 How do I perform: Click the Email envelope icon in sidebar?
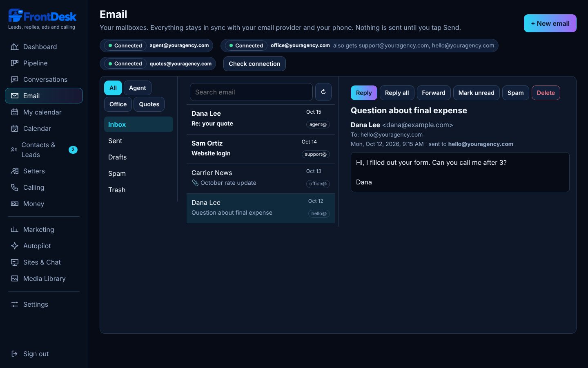[x=15, y=96]
